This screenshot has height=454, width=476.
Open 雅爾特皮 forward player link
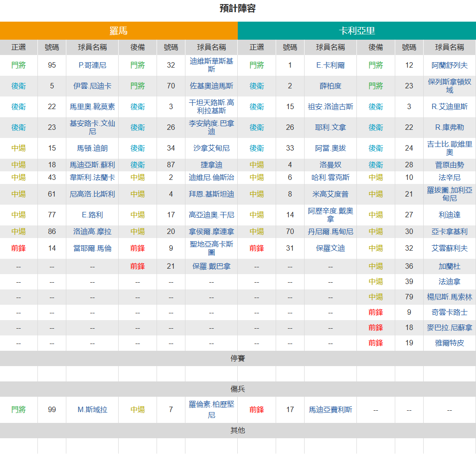pyautogui.click(x=449, y=343)
